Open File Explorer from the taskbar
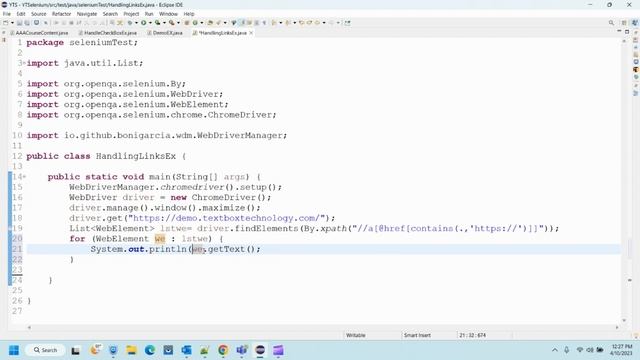 (x=131, y=350)
